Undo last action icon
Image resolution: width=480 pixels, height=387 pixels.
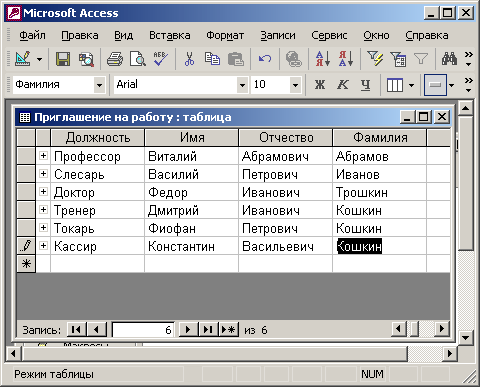[x=265, y=59]
